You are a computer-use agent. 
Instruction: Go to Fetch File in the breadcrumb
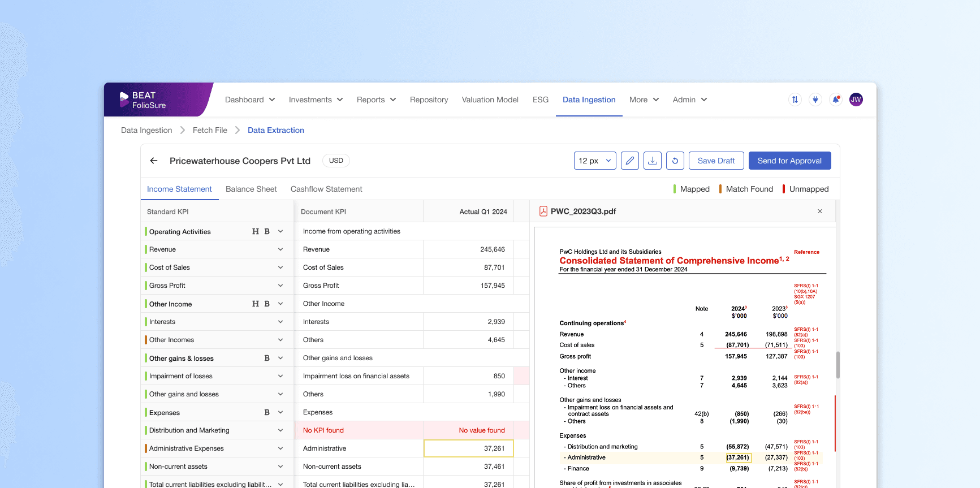click(210, 130)
